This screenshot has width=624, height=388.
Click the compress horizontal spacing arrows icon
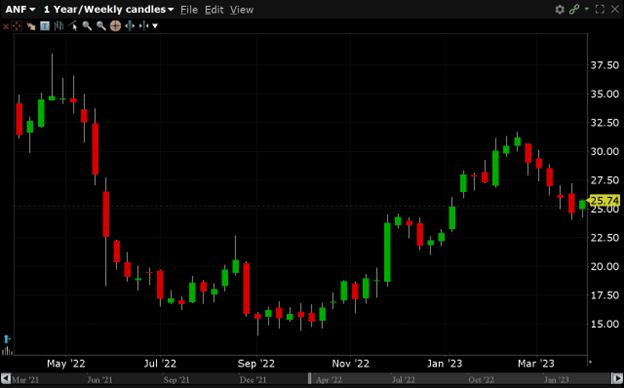tap(144, 26)
